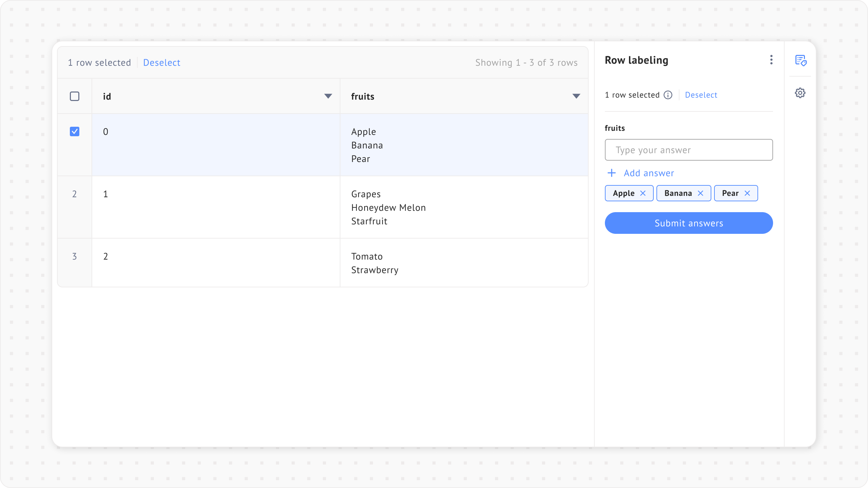Viewport: 868px width, 488px height.
Task: Select row number 3 in the table
Action: click(x=75, y=257)
